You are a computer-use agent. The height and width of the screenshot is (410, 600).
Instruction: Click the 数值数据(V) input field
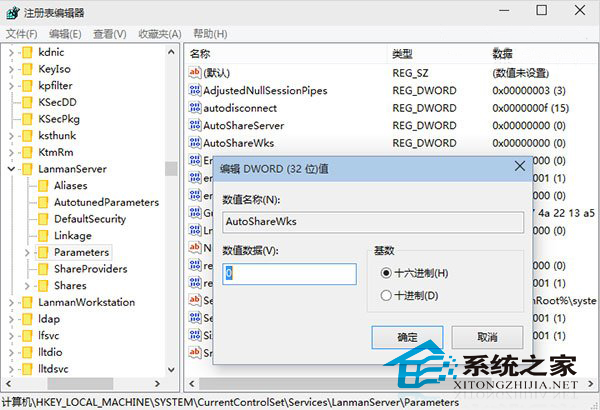289,274
